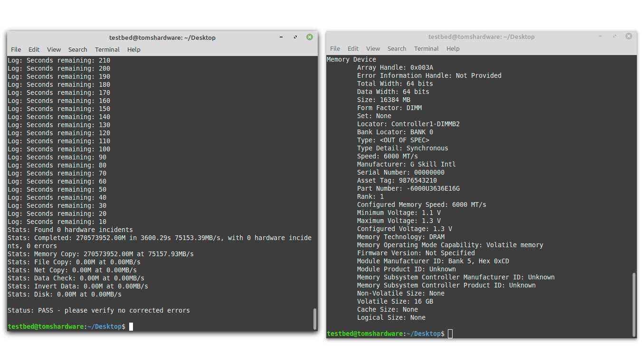Image resolution: width=644 pixels, height=362 pixels.
Task: Click 'Configured Voltage: 1.3 V' line
Action: [405, 229]
